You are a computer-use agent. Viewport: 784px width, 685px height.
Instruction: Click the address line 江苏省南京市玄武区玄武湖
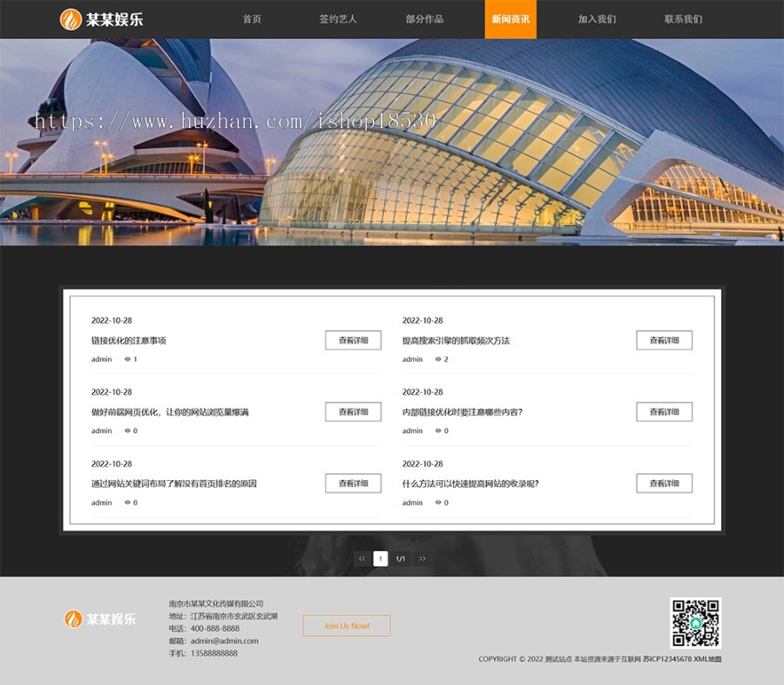(x=234, y=616)
